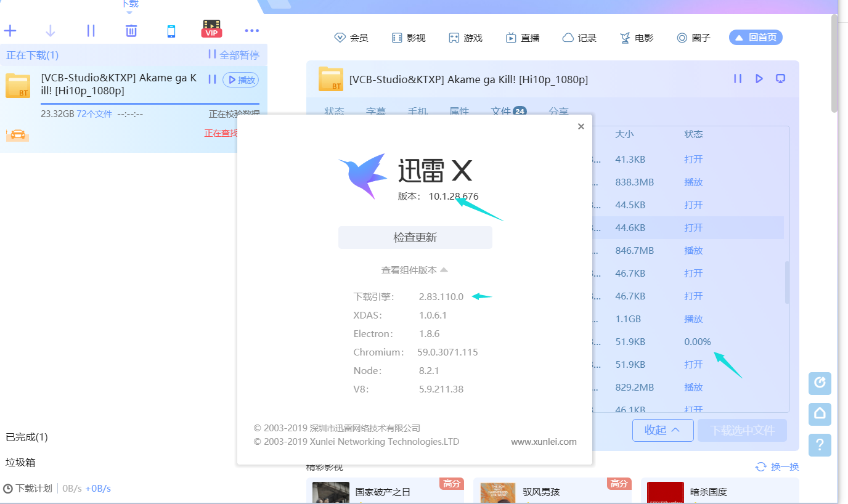Screen dimensions: 848x504
Task: Click the more options ellipsis icon
Action: (x=251, y=30)
